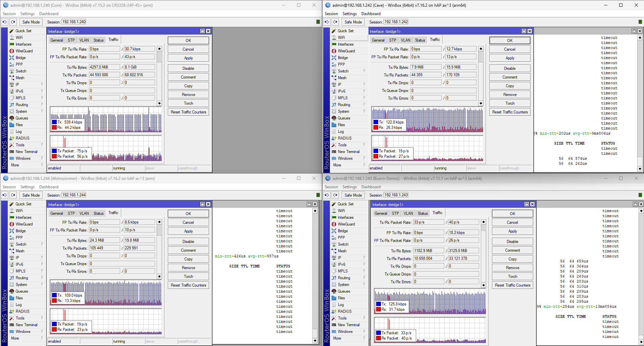This screenshot has height=346, width=644.
Task: Click the Session address field in Buero-Dennis
Action: [396, 195]
